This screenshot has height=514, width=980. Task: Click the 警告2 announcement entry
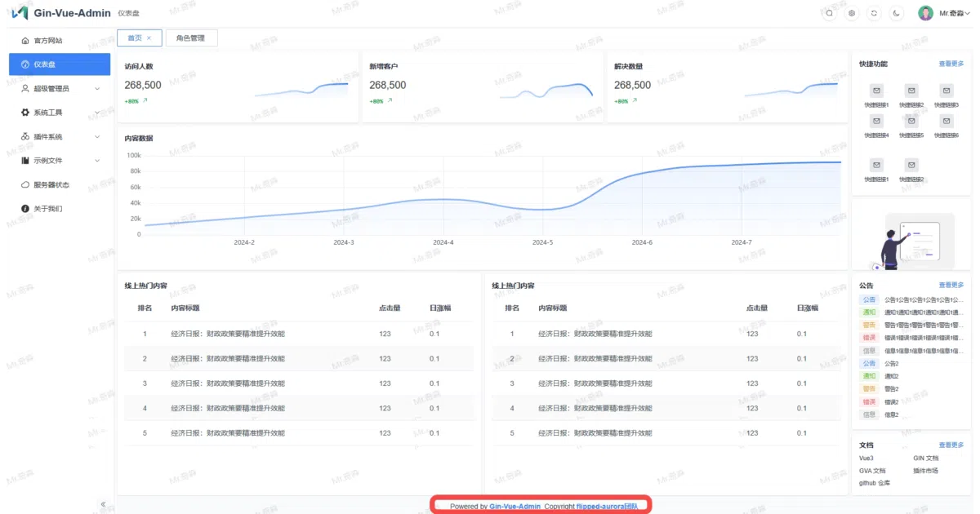pos(892,389)
